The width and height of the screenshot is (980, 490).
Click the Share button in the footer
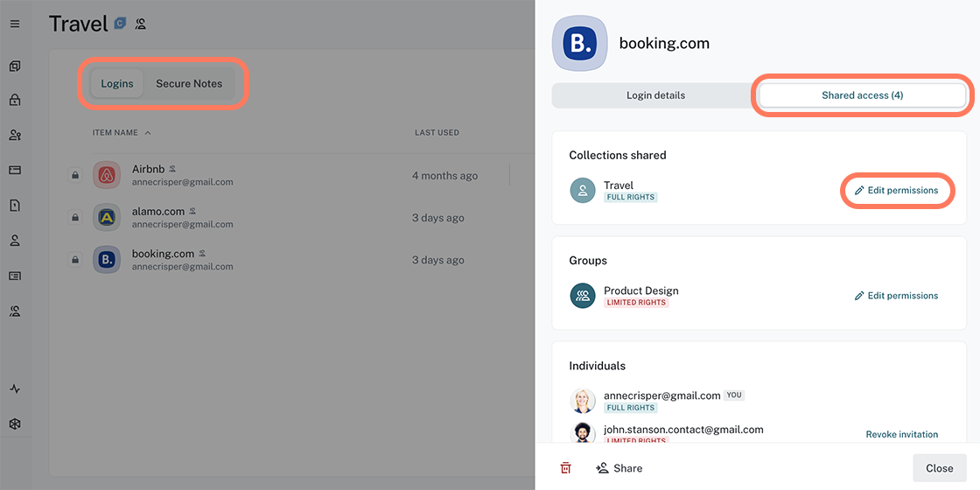coord(619,468)
